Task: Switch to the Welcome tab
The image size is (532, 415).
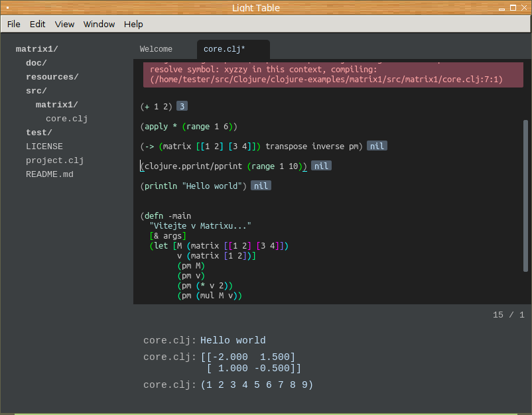Action: 156,49
